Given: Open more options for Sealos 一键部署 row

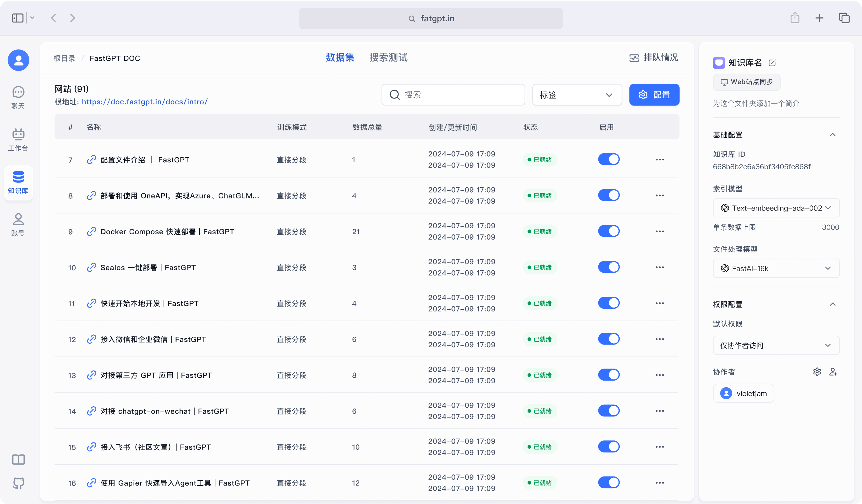Looking at the screenshot, I should (x=660, y=267).
